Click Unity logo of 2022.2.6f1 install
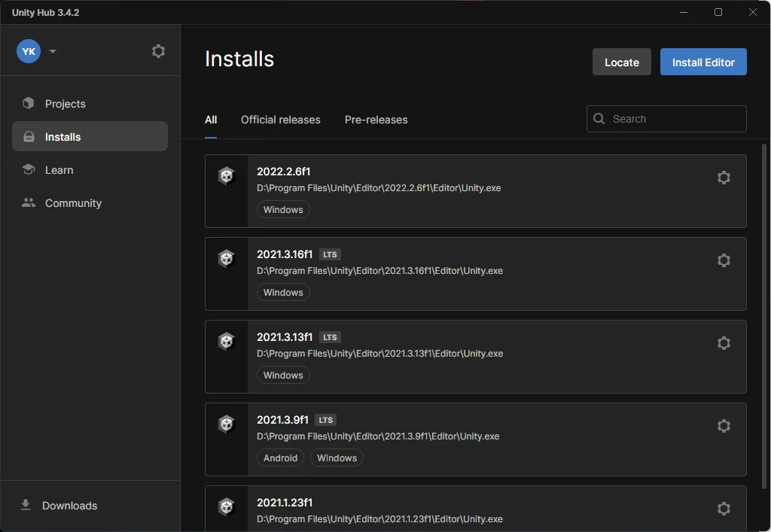 (226, 175)
